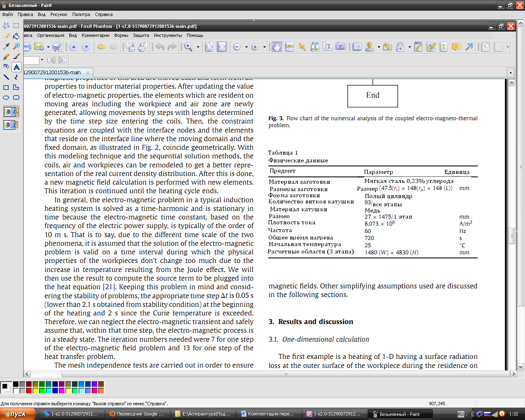
Task: Pick the cyan palette color
Action: [48, 391]
